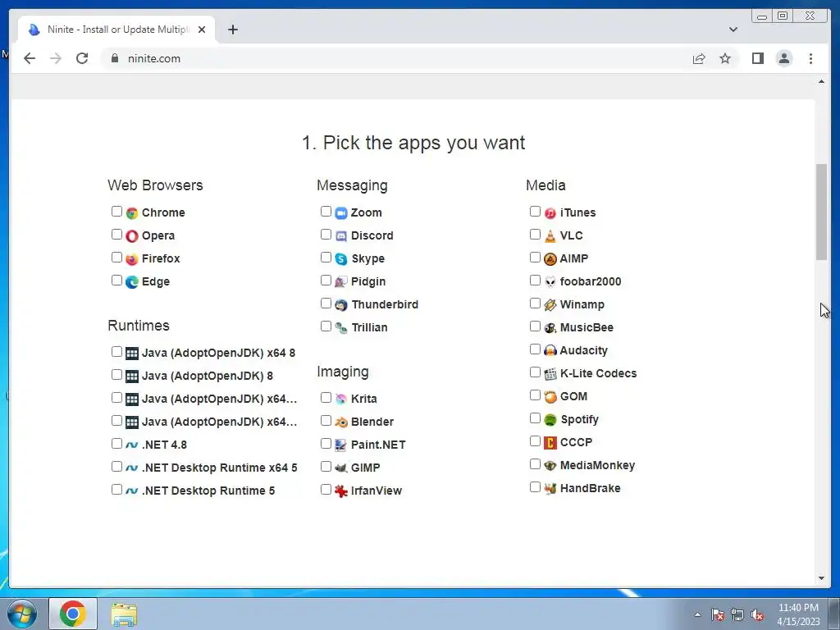The width and height of the screenshot is (840, 630).
Task: Click the Chrome taskbar button
Action: tap(73, 614)
